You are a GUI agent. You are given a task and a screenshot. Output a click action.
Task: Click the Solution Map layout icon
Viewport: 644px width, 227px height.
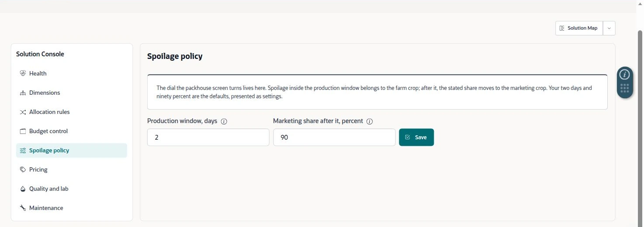point(562,28)
